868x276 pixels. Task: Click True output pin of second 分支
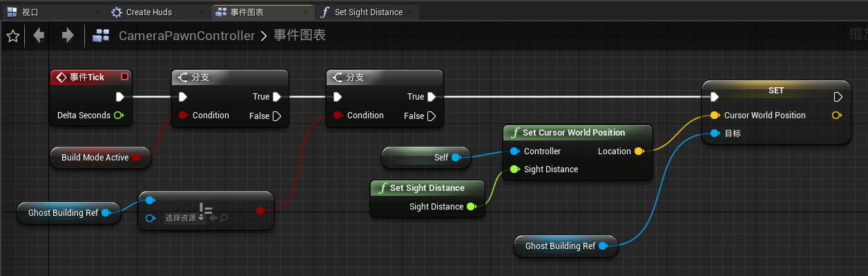[431, 97]
